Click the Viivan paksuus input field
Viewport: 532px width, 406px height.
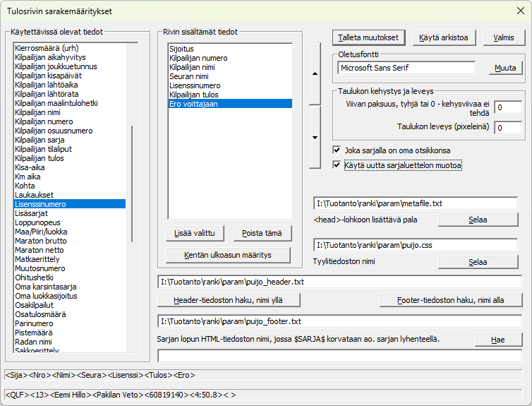(507, 107)
